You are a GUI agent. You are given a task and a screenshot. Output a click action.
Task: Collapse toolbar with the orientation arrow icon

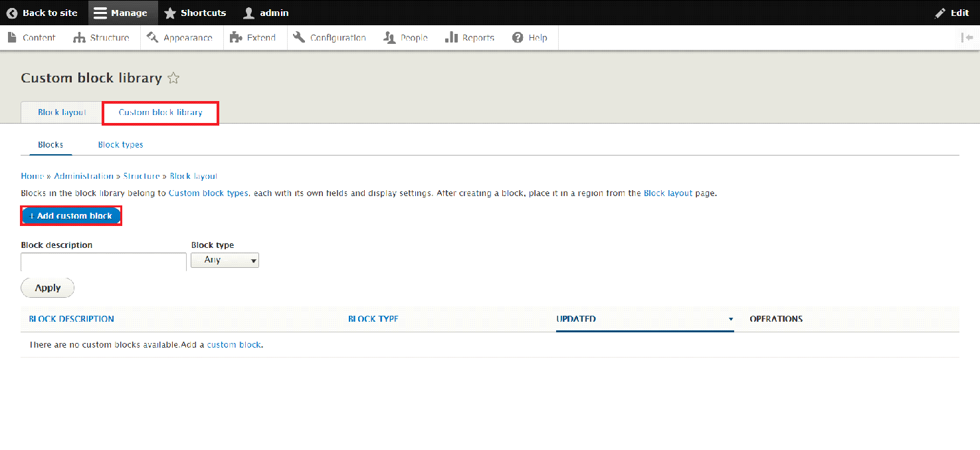(967, 37)
